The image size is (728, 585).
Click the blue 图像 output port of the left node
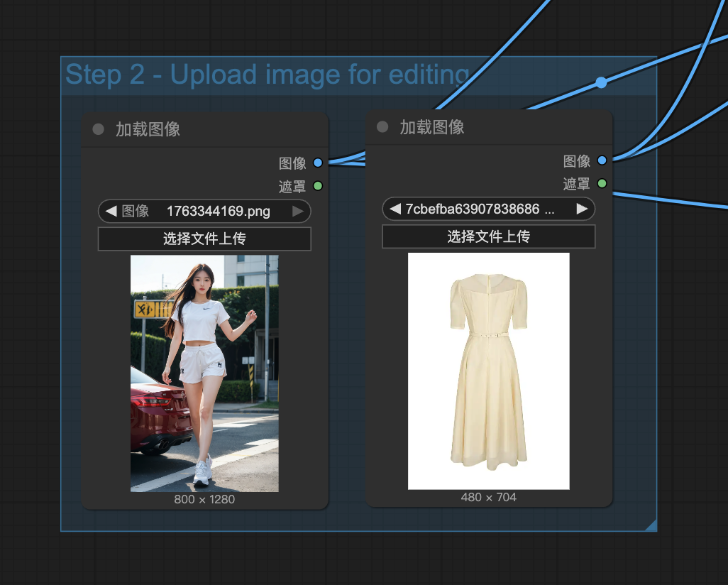point(318,163)
